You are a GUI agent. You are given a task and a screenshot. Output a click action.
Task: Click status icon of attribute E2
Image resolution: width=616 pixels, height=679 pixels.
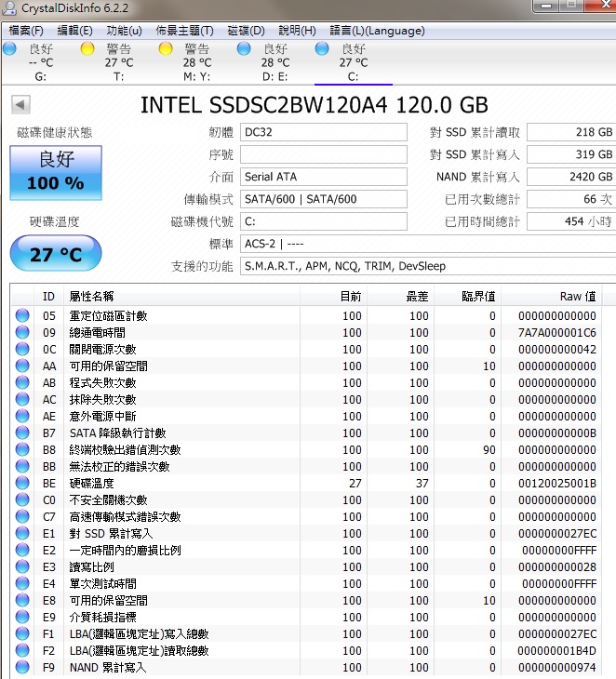coord(22,550)
